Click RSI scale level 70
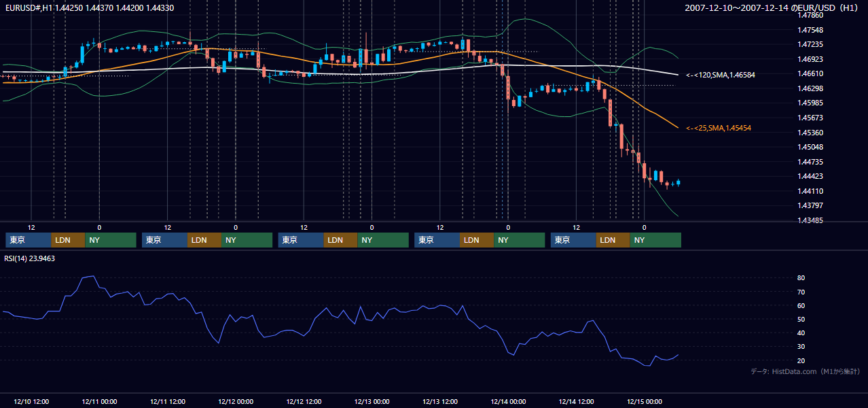 tap(801, 292)
